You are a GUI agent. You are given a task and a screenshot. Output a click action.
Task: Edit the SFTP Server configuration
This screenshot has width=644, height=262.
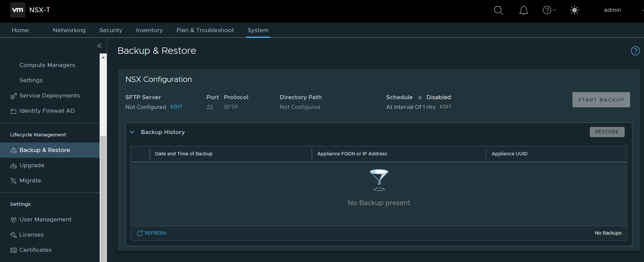pos(176,107)
